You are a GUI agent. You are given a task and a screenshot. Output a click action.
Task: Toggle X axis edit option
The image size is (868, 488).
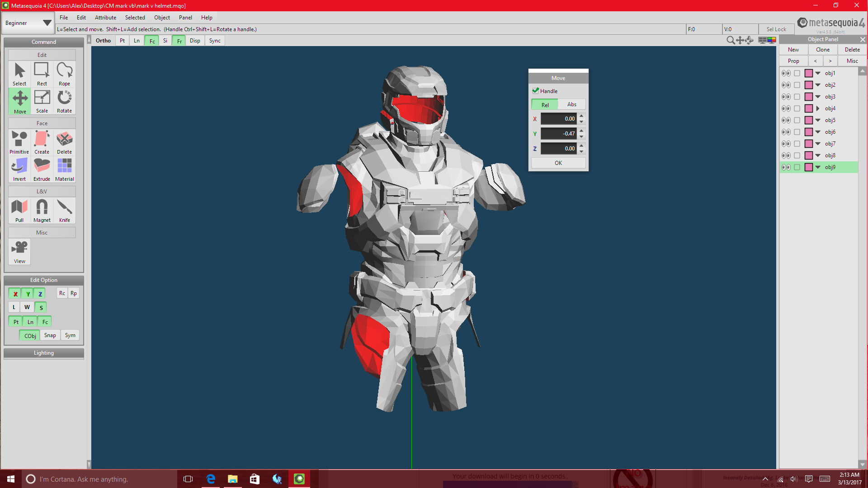[x=15, y=294]
